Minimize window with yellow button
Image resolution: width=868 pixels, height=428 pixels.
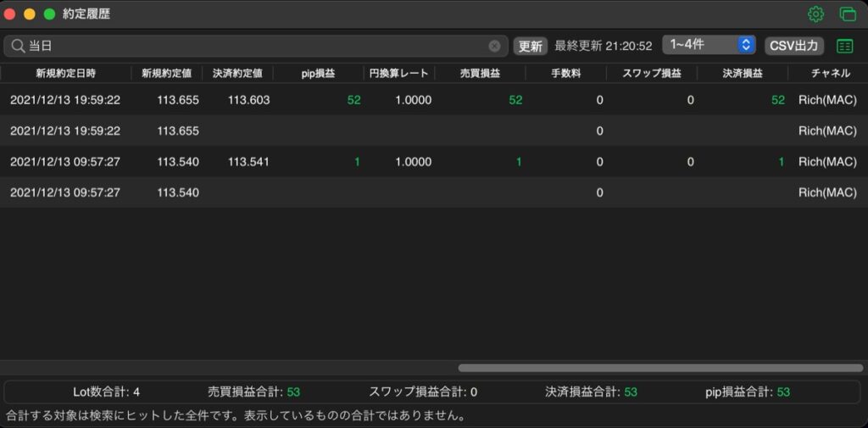coord(30,14)
